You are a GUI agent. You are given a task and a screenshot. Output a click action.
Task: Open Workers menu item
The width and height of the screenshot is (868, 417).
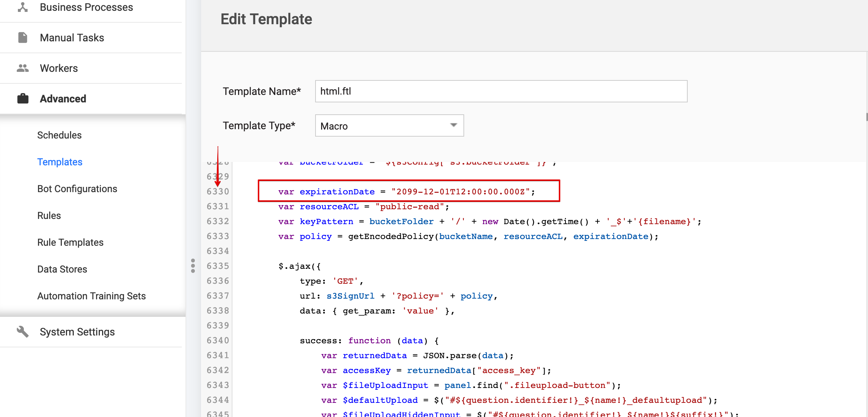coord(91,68)
